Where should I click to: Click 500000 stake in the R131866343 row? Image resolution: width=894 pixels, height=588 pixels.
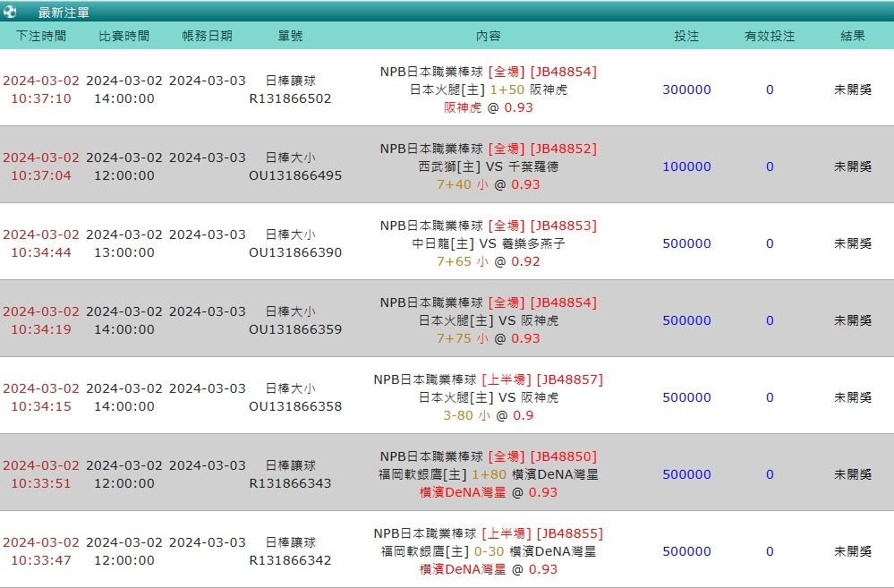pos(686,474)
